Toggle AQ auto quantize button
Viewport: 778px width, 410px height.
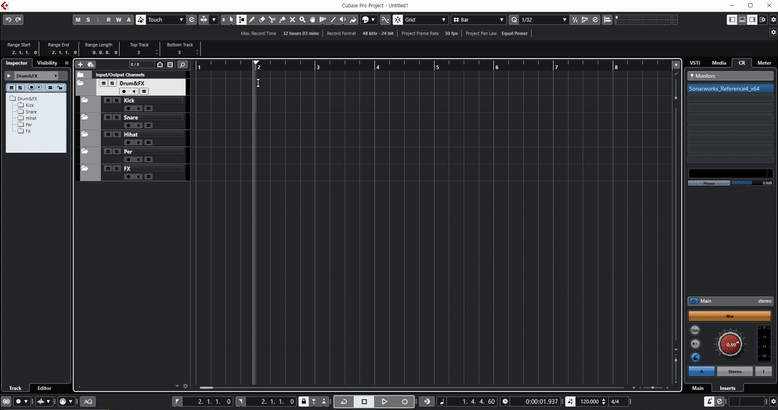[x=88, y=402]
